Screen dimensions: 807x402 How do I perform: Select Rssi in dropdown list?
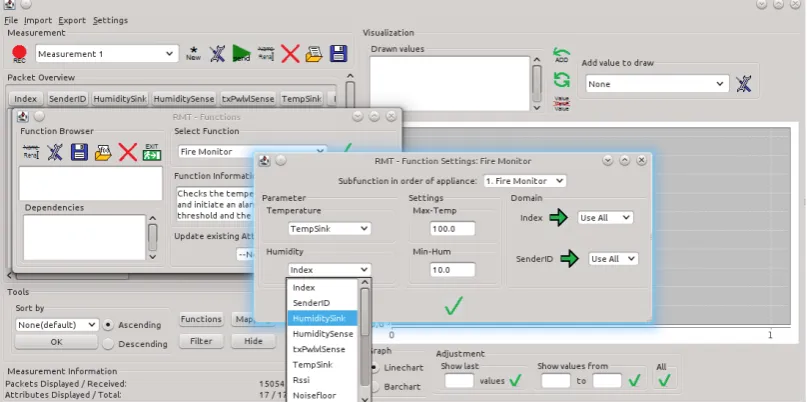(322, 380)
